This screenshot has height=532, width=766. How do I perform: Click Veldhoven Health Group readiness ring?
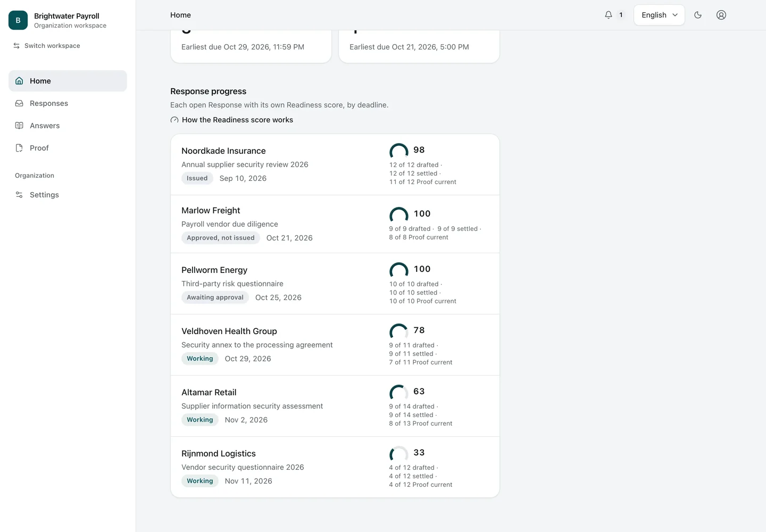point(399,331)
